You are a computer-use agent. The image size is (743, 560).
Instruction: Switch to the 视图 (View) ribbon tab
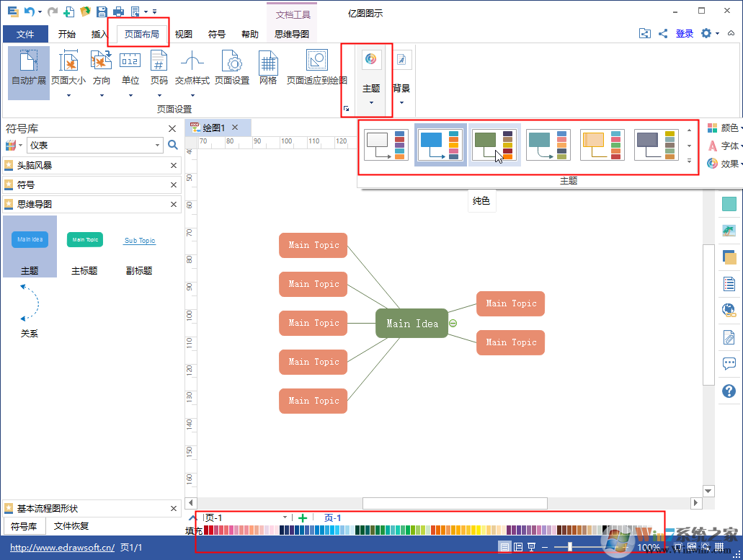pyautogui.click(x=182, y=34)
